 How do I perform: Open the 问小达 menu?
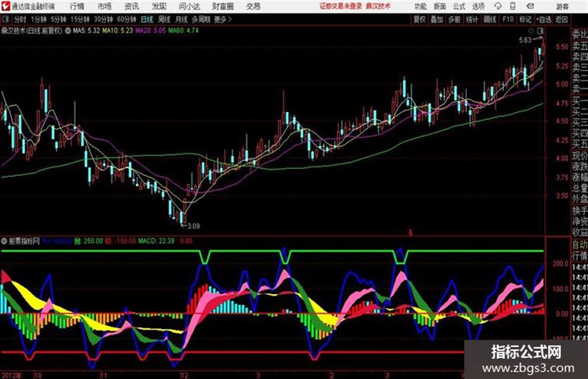(189, 6)
